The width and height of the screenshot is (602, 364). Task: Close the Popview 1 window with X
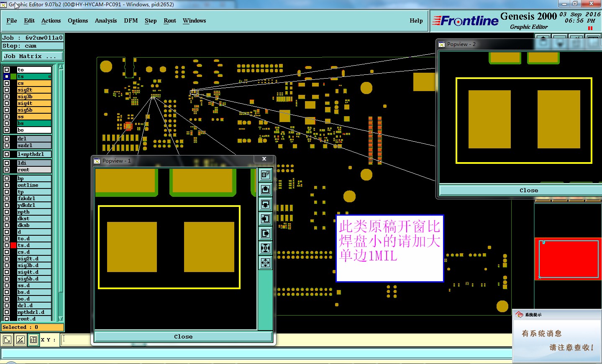264,159
